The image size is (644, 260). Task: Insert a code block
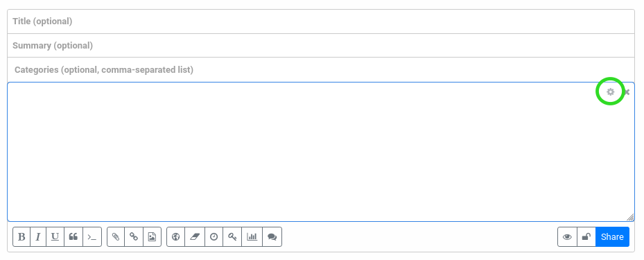(x=92, y=236)
